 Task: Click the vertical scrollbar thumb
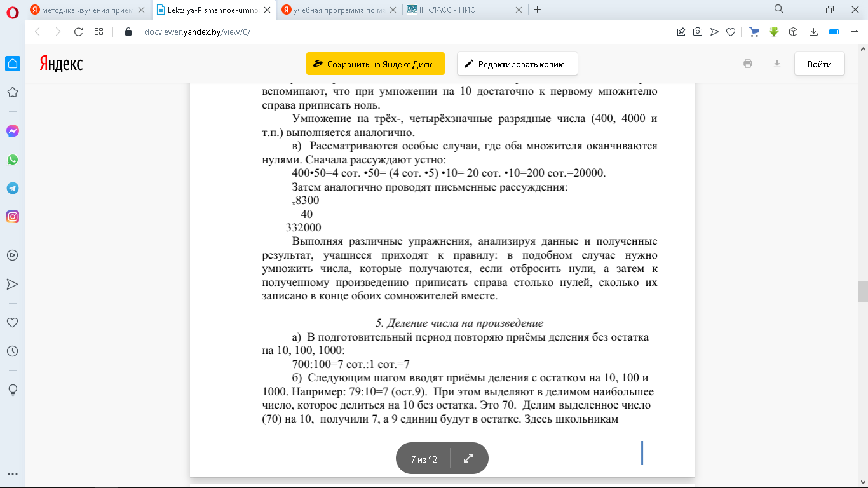[863, 291]
